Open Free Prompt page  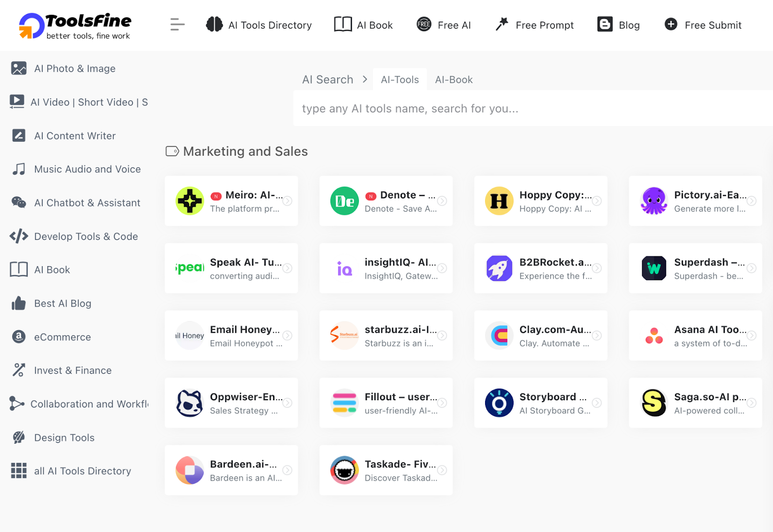[544, 25]
